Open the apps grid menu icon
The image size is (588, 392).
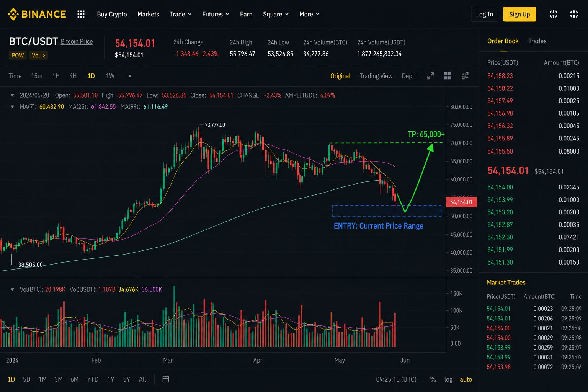click(x=81, y=14)
